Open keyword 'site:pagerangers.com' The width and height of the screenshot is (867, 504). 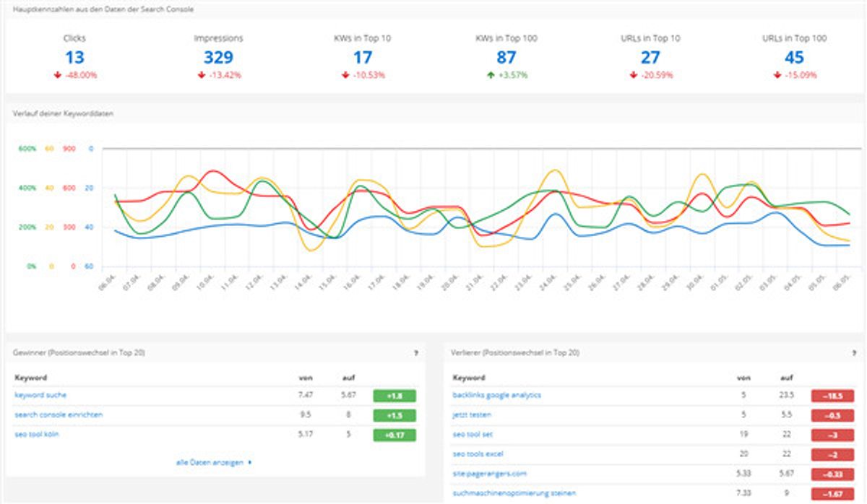coord(489,473)
